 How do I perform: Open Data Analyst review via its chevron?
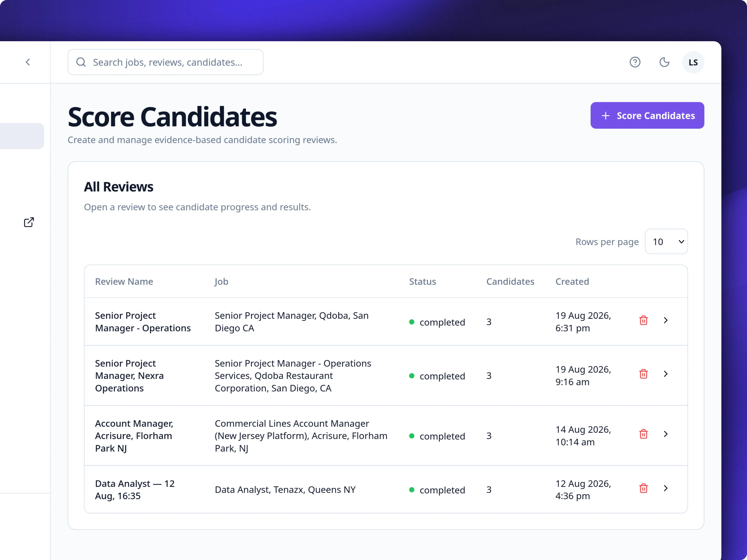(665, 488)
